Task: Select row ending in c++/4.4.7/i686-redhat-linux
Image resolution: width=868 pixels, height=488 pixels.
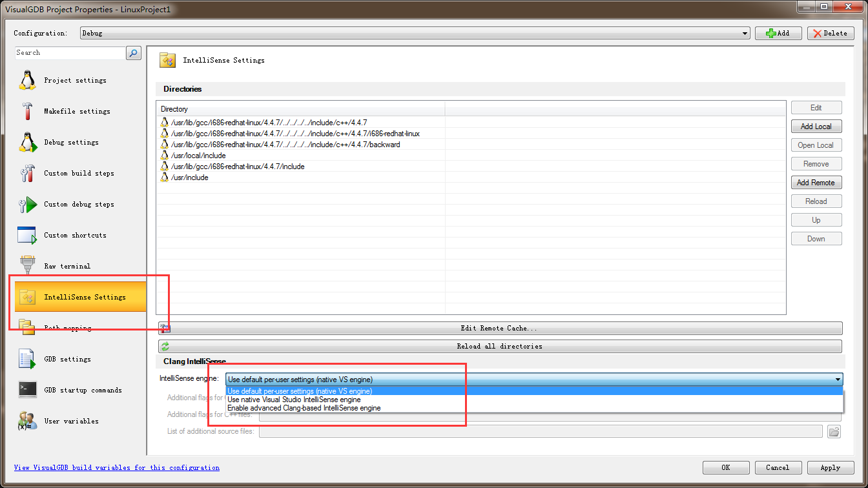Action: click(x=471, y=134)
